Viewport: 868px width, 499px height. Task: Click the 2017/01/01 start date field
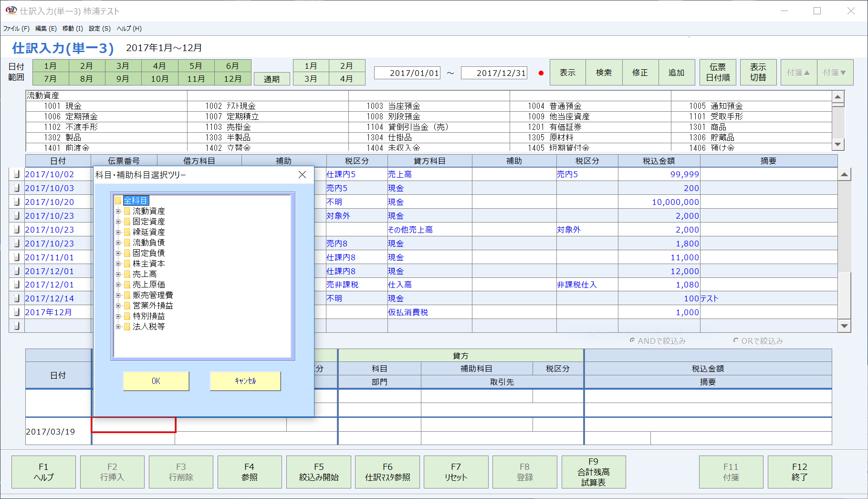[407, 73]
